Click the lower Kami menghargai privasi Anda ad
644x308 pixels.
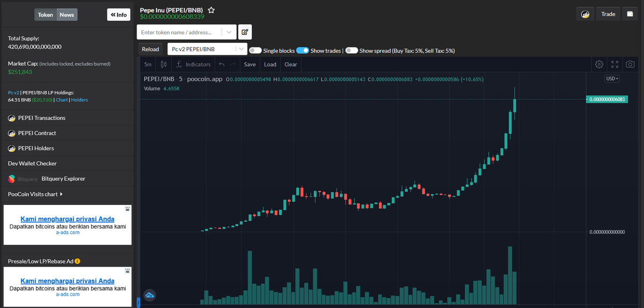[68, 287]
